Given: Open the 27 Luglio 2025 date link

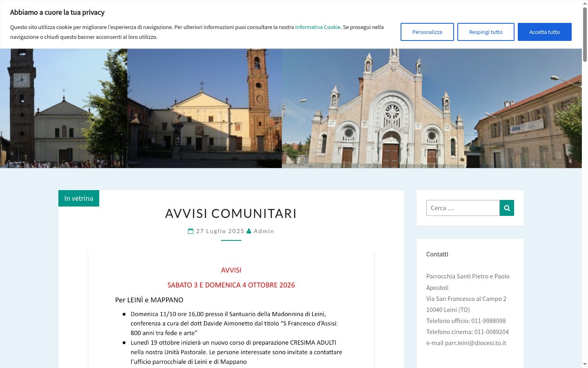Looking at the screenshot, I should (x=220, y=231).
